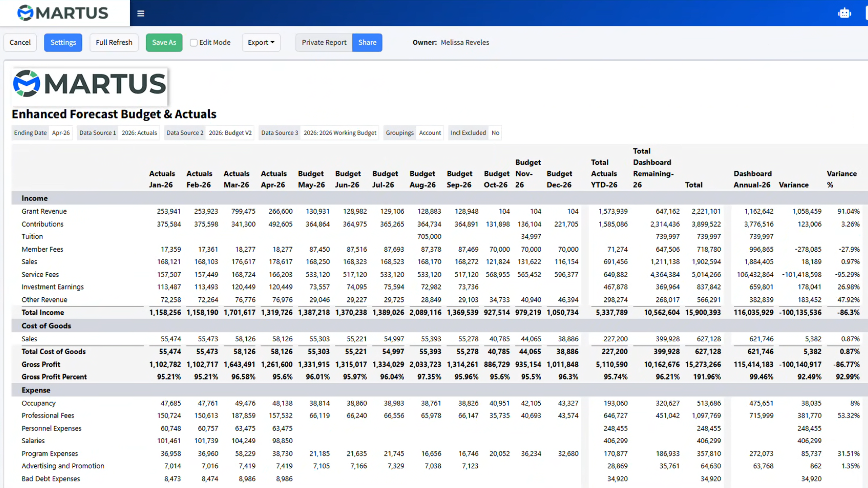
Task: Click the Share button
Action: click(x=367, y=42)
